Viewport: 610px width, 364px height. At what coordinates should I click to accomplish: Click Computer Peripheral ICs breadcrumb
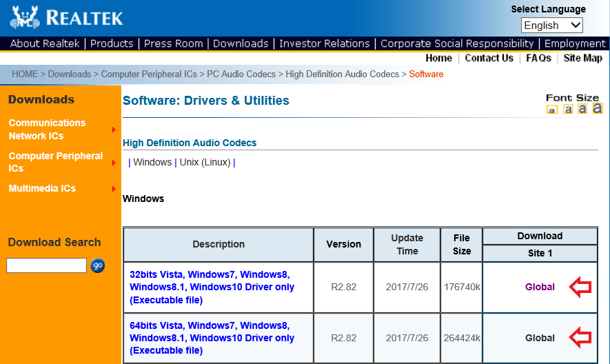click(149, 74)
